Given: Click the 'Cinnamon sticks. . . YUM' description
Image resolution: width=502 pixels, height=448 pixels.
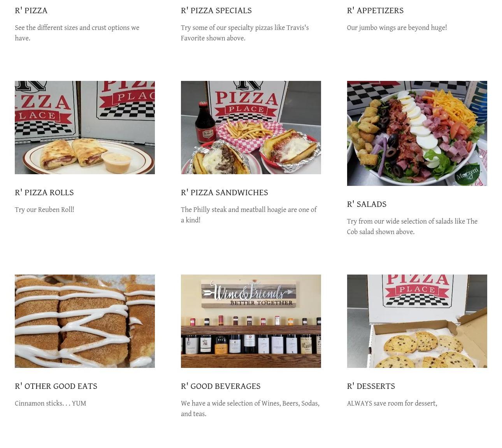Looking at the screenshot, I should point(51,403).
